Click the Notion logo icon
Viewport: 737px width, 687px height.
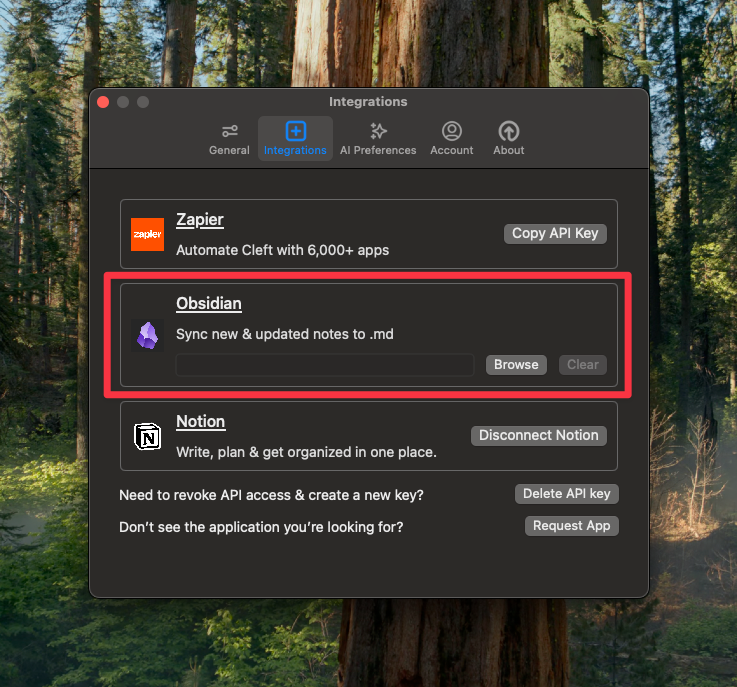coord(148,436)
